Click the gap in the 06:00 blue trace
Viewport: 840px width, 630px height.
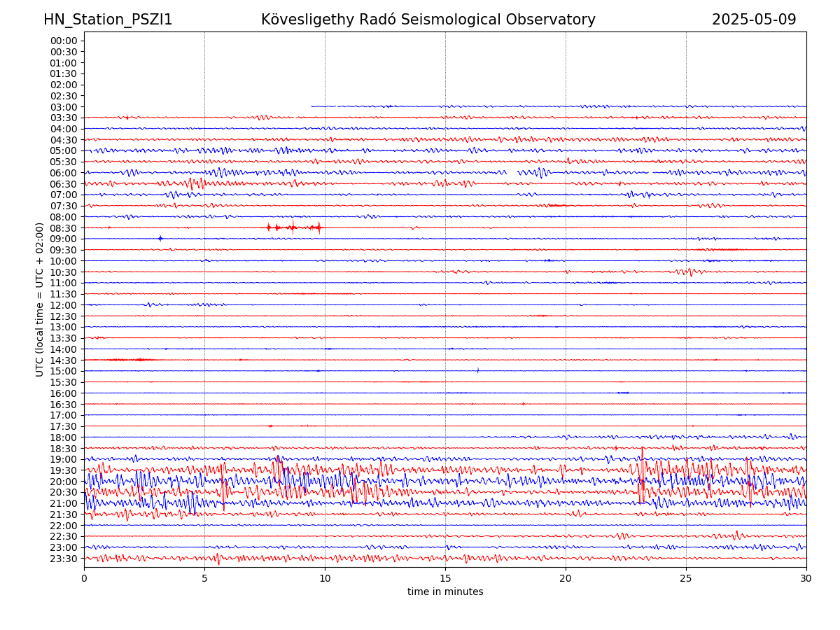(x=512, y=172)
